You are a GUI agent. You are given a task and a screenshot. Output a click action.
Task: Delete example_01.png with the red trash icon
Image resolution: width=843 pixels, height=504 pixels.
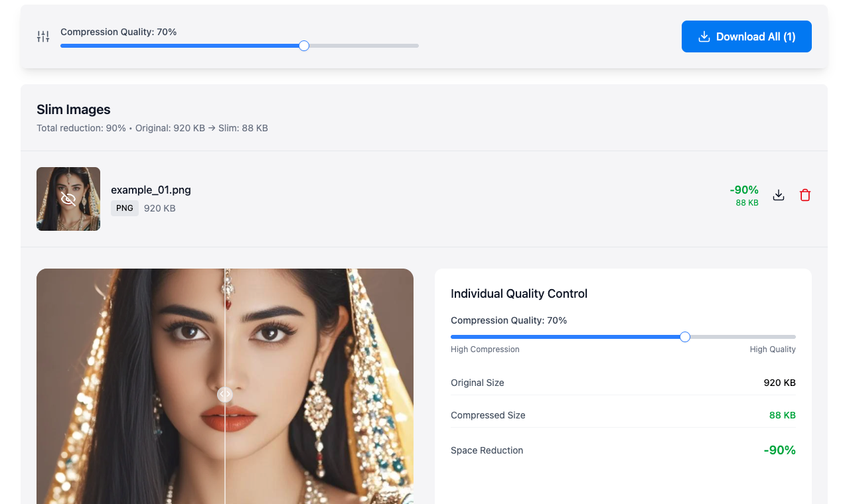tap(805, 195)
